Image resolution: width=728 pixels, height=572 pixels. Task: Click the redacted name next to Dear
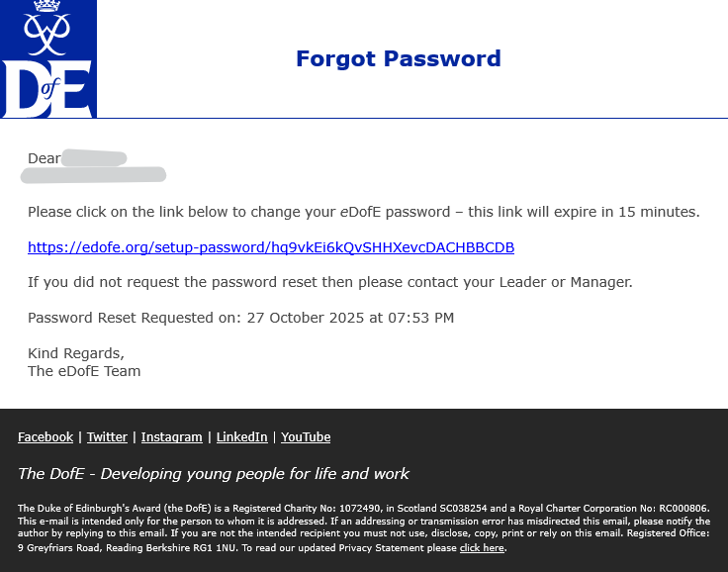(x=94, y=158)
